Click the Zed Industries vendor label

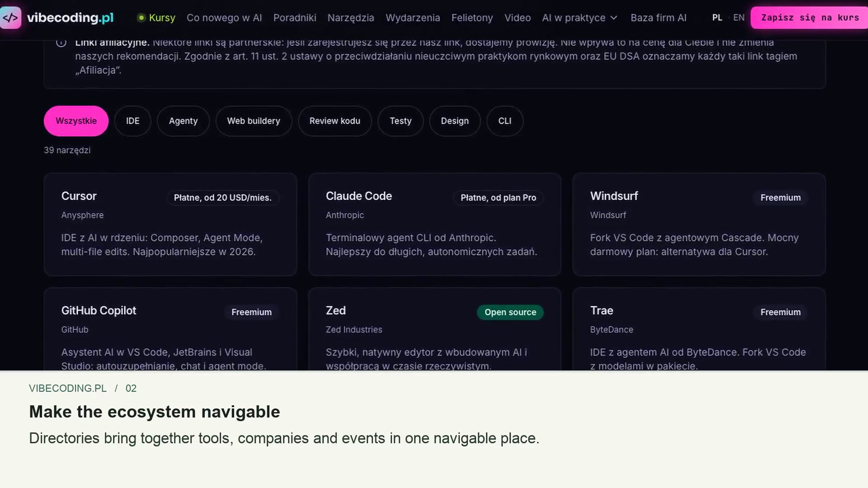point(354,330)
